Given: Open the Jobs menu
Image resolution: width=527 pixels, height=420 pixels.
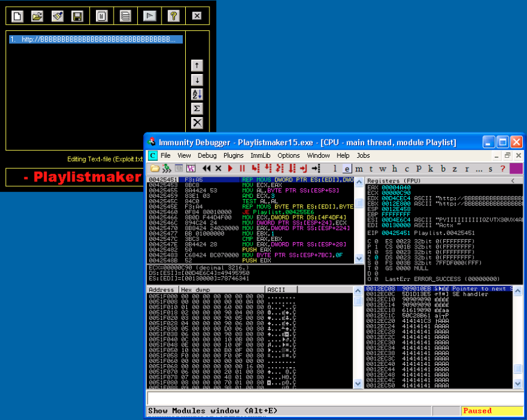Looking at the screenshot, I should [x=363, y=155].
